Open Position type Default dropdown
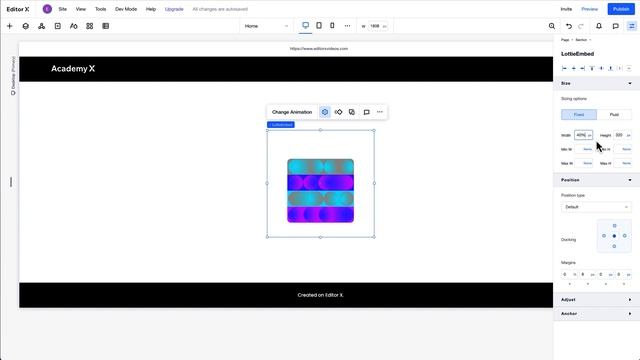640x360 pixels. 596,207
